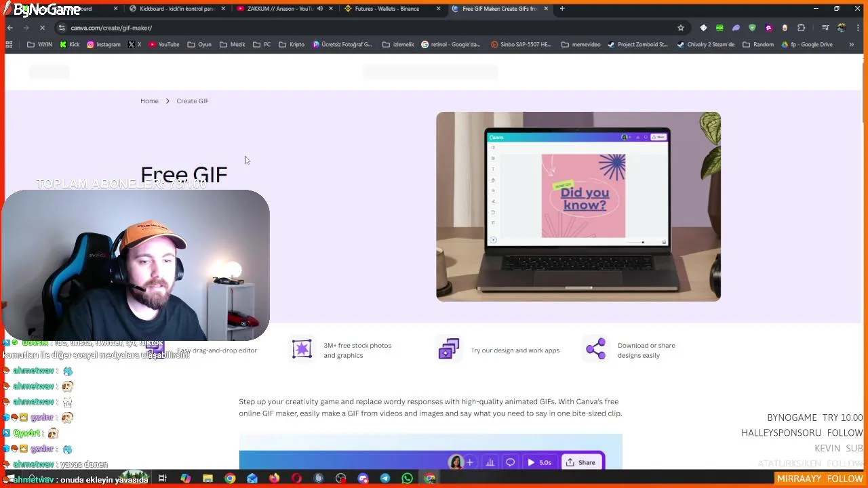Expand the Random bookmark folder
The width and height of the screenshot is (868, 488).
tap(757, 45)
